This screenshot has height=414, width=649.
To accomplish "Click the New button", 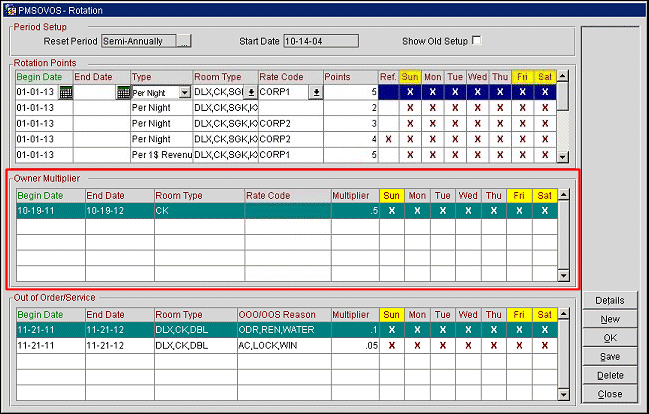I will [609, 319].
